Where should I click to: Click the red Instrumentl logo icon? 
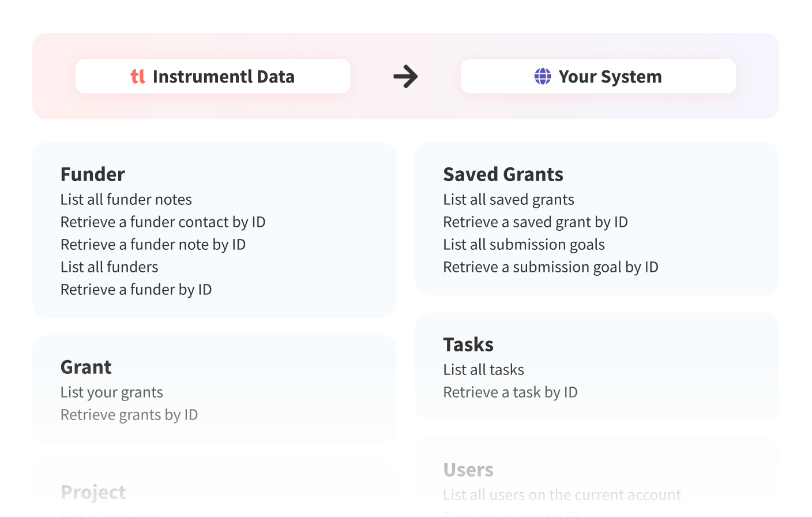click(x=138, y=76)
